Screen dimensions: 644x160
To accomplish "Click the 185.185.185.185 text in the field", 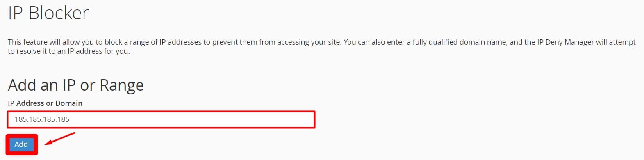I will (42, 119).
